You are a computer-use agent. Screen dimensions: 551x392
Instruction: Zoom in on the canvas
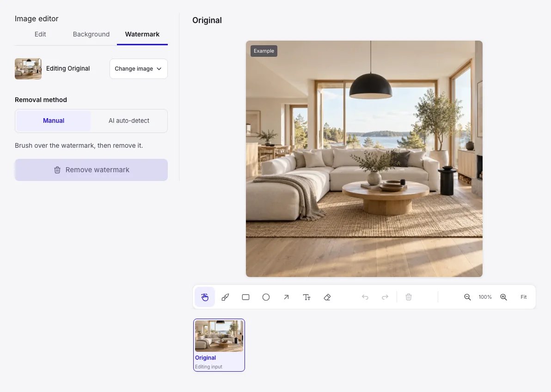click(503, 297)
